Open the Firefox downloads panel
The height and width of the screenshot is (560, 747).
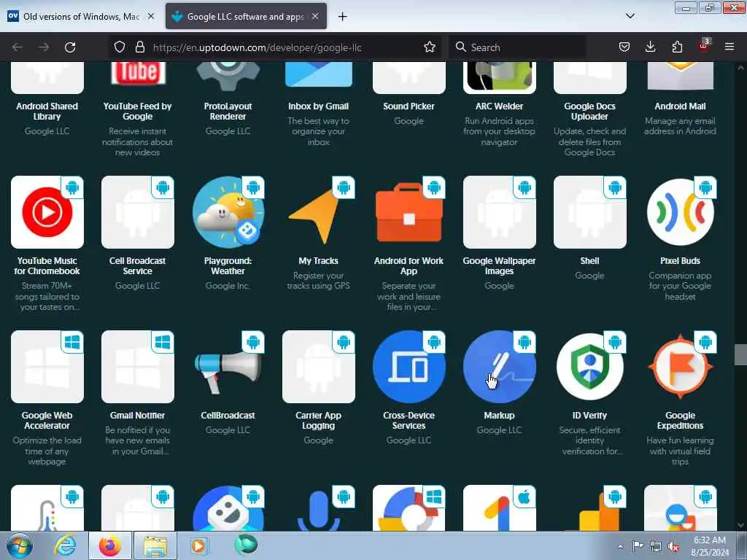(650, 47)
